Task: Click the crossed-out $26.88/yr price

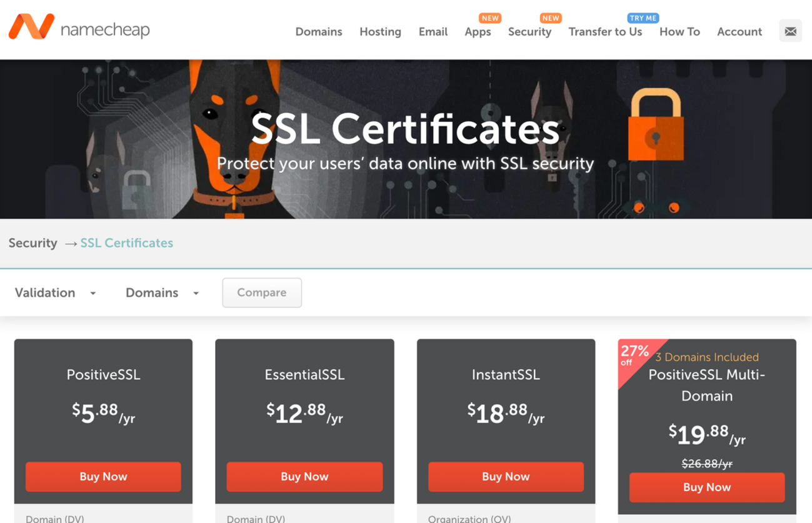Action: point(707,464)
